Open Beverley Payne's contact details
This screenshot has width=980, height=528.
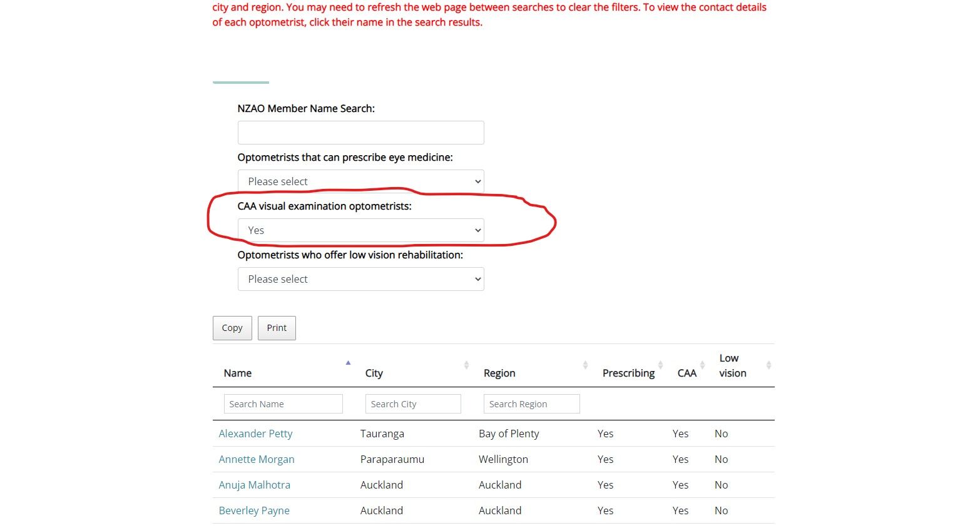coord(254,510)
